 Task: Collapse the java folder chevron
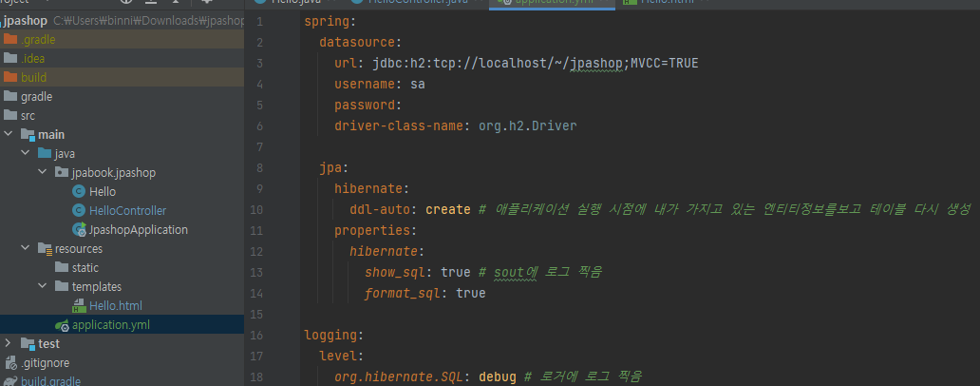click(x=25, y=153)
